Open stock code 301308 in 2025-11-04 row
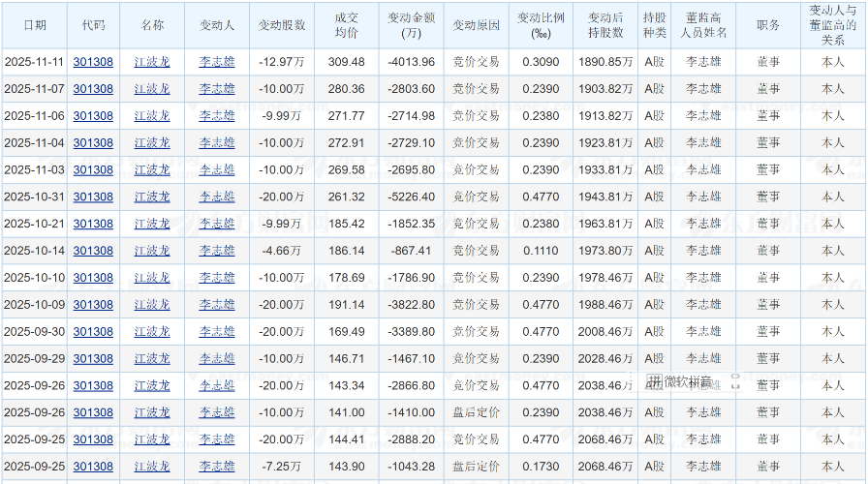The height and width of the screenshot is (484, 868). coord(93,143)
